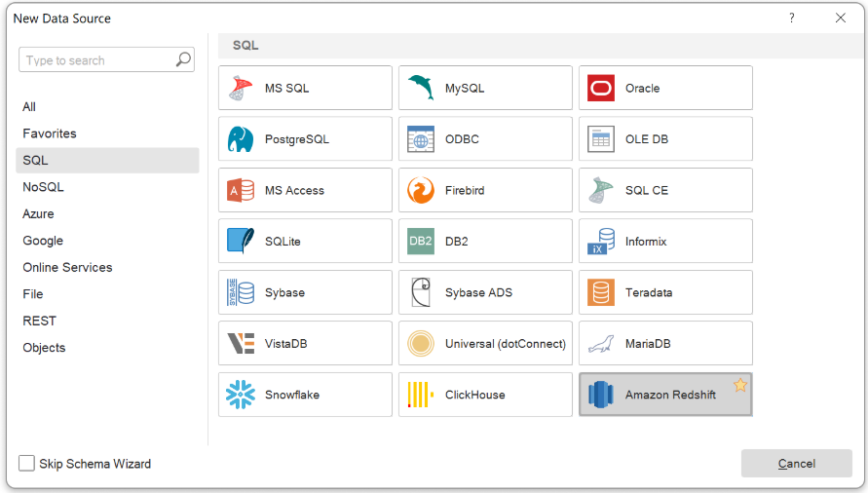Click the search magnifier icon

[184, 59]
